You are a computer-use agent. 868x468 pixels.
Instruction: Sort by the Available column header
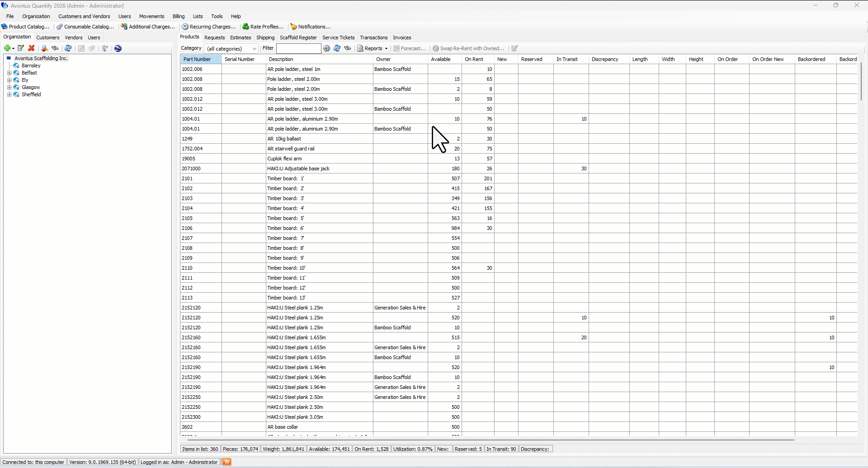click(445, 59)
